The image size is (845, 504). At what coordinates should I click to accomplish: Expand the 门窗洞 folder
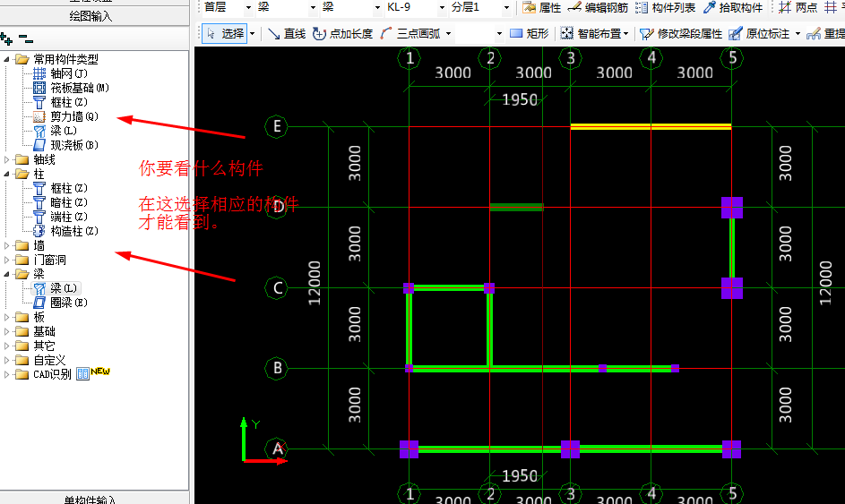(x=6, y=261)
